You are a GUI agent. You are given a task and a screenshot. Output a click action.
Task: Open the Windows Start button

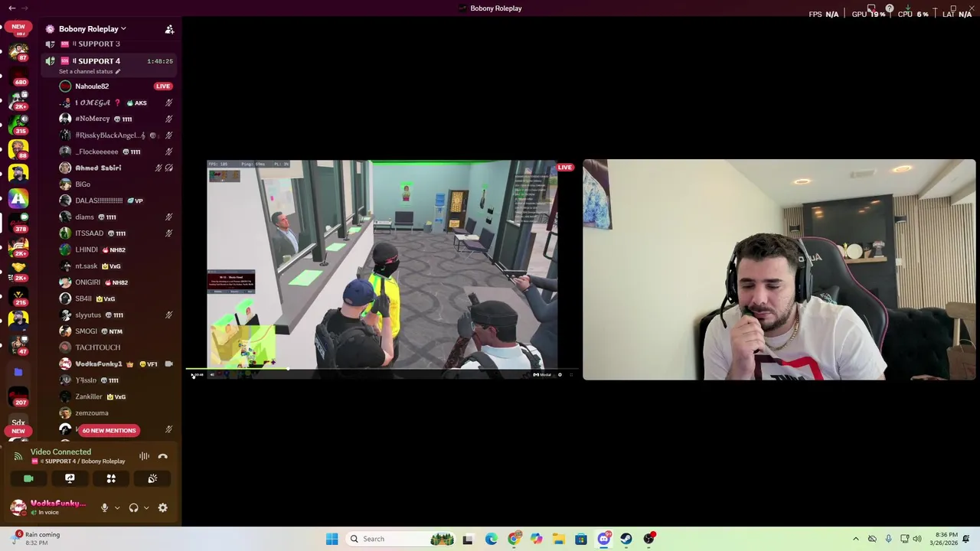pos(332,540)
